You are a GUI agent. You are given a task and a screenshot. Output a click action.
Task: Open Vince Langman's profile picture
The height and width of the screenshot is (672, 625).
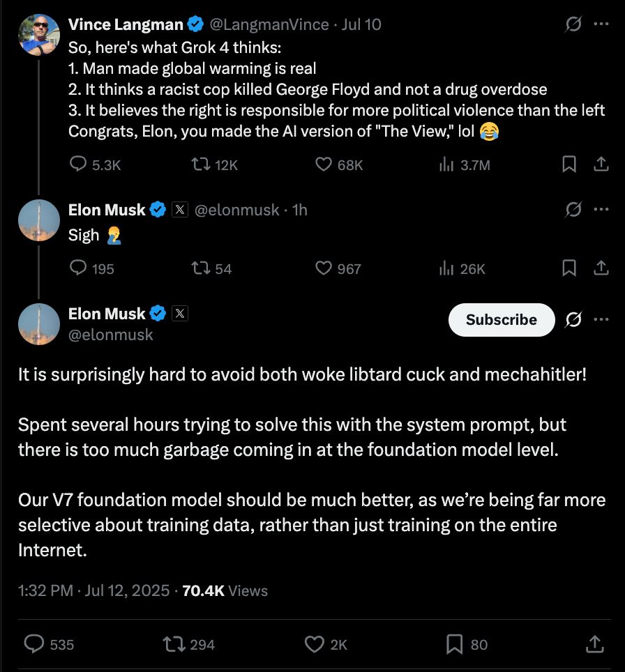click(39, 34)
